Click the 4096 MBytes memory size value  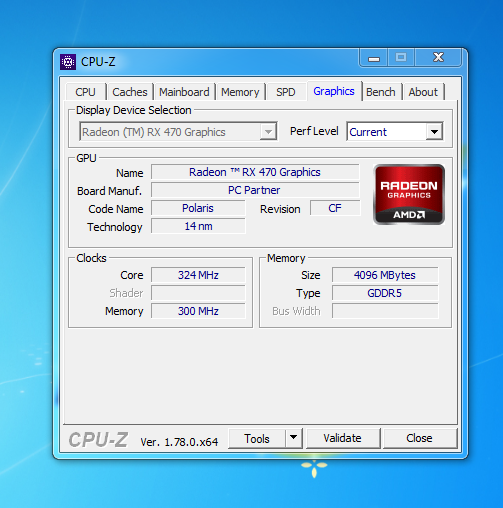385,275
